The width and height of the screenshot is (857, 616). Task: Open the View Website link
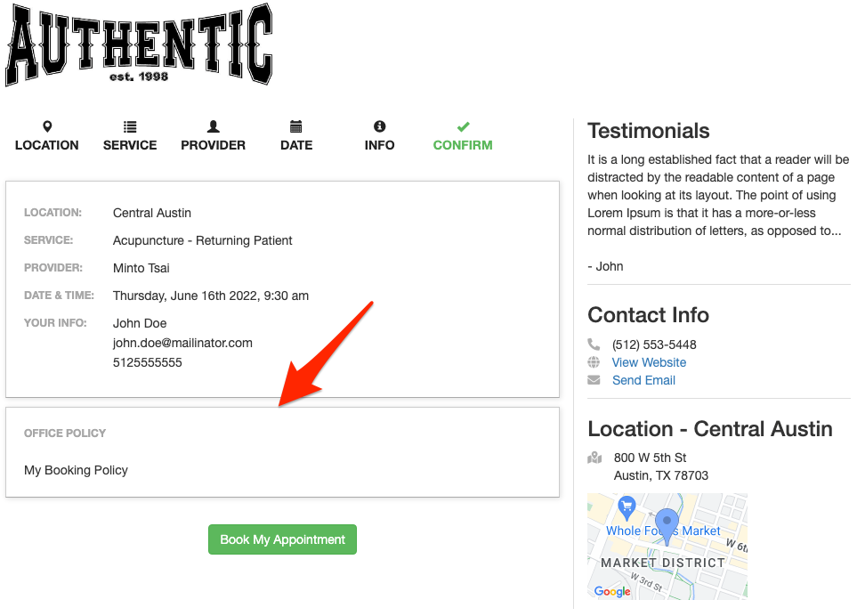click(x=649, y=362)
